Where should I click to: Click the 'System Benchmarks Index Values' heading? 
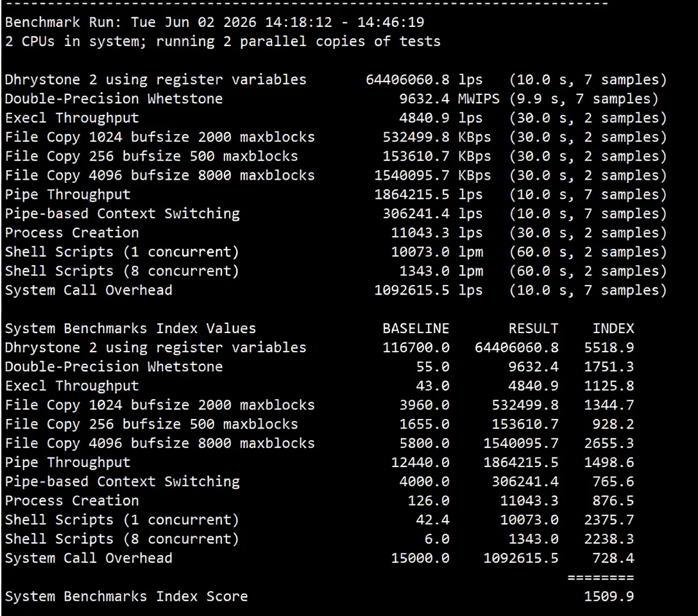tap(130, 329)
